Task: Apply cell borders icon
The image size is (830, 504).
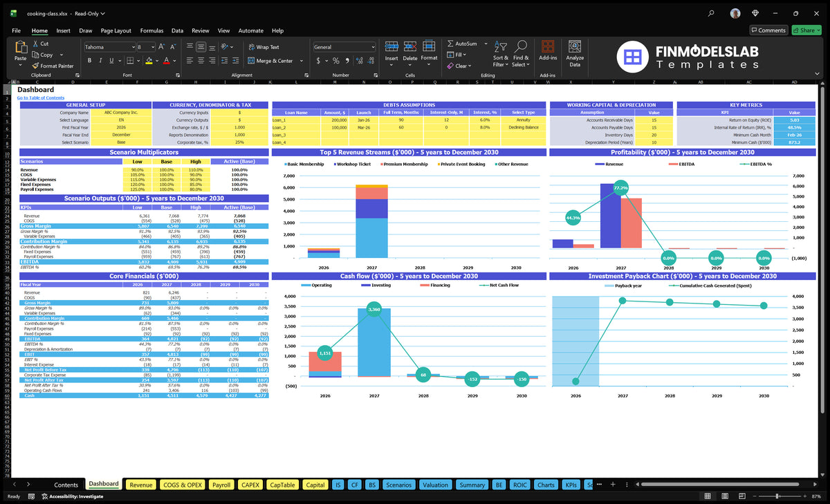Action: tap(129, 60)
